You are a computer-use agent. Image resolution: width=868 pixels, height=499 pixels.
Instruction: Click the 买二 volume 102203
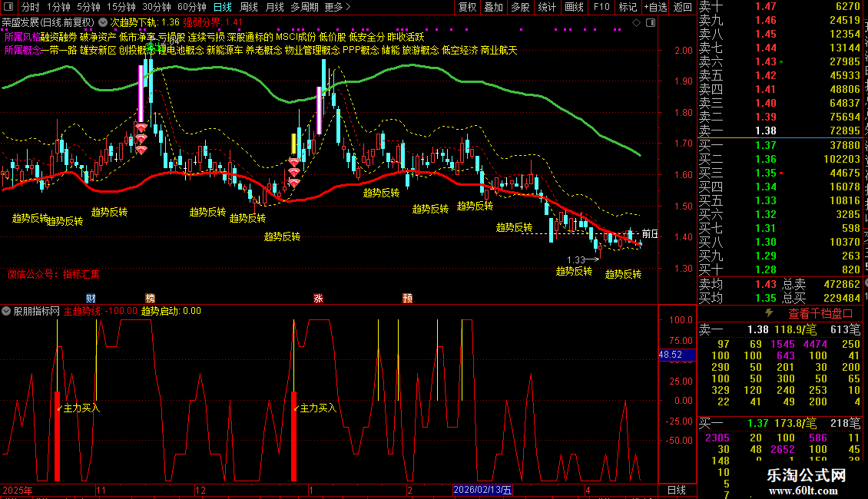point(841,159)
